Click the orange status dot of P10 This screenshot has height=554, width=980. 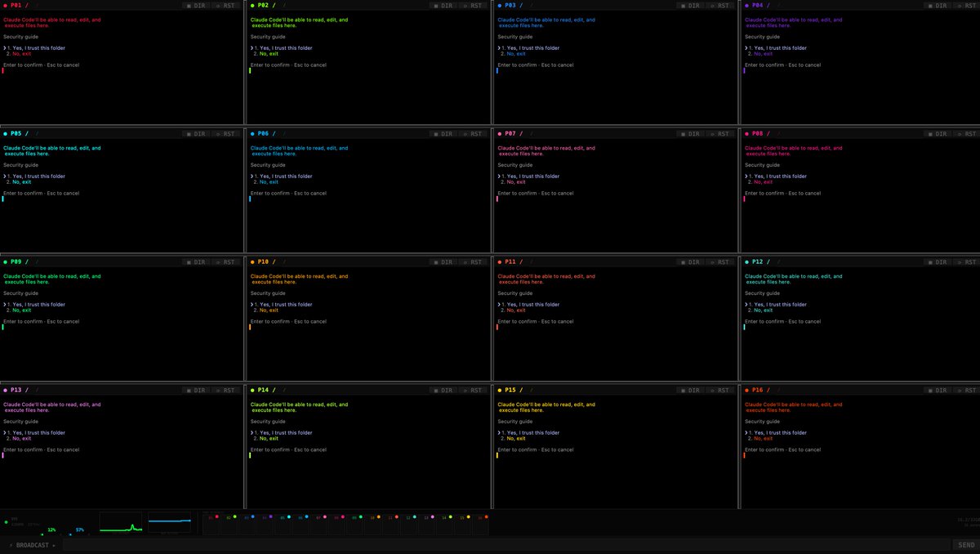click(x=253, y=262)
